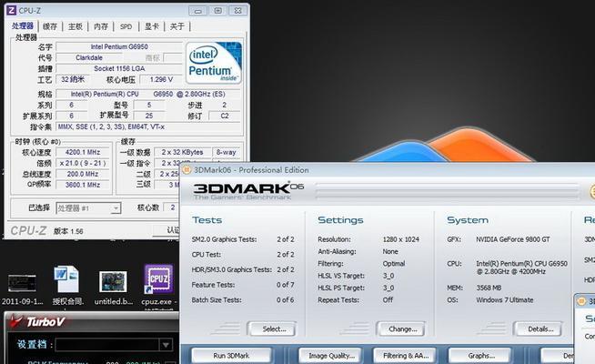This screenshot has height=364, width=595.
Task: Click the Clarkdale code name field
Action: pyautogui.click(x=89, y=57)
